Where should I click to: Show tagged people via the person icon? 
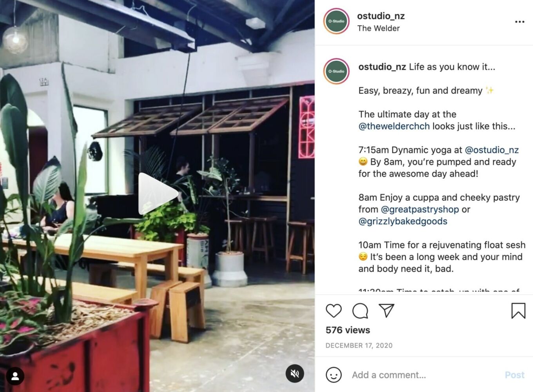point(15,376)
